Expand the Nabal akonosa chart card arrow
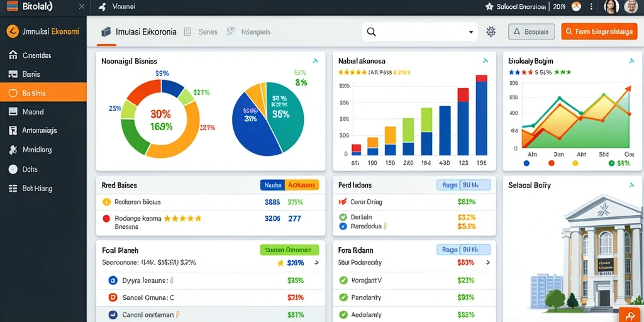The height and width of the screenshot is (322, 644). [x=485, y=61]
